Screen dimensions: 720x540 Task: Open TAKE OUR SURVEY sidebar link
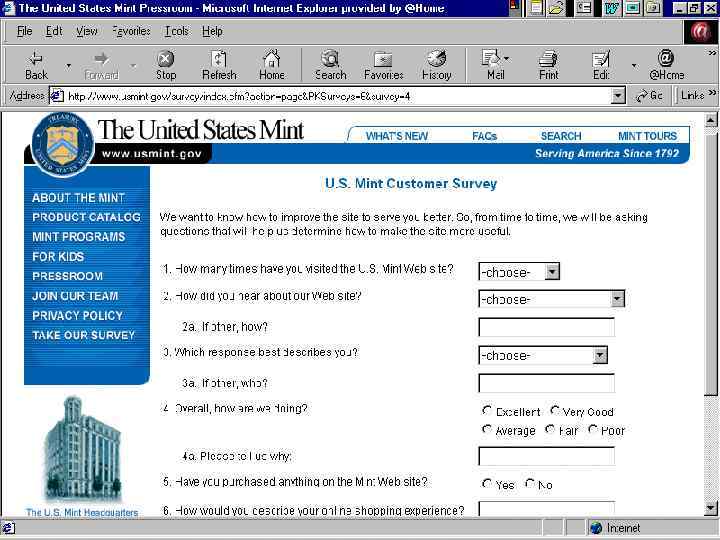coord(84,335)
